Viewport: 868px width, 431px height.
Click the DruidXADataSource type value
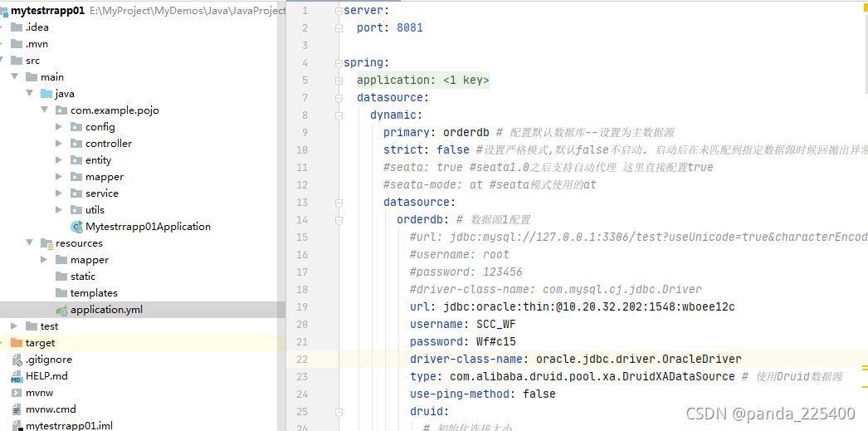pyautogui.click(x=592, y=377)
